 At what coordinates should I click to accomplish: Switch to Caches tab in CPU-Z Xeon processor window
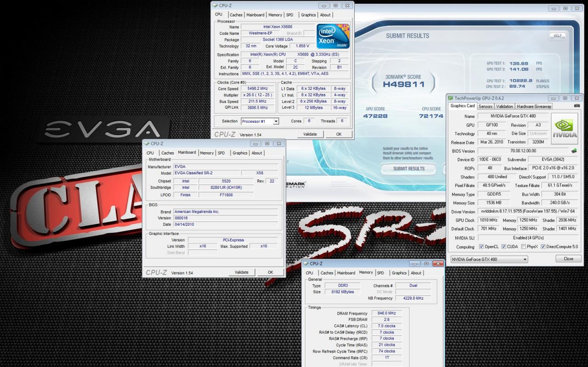(x=236, y=15)
